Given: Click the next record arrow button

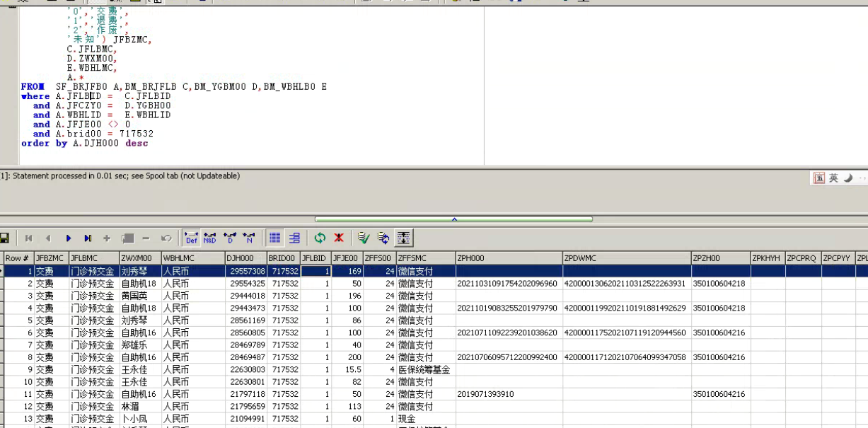Looking at the screenshot, I should [69, 238].
